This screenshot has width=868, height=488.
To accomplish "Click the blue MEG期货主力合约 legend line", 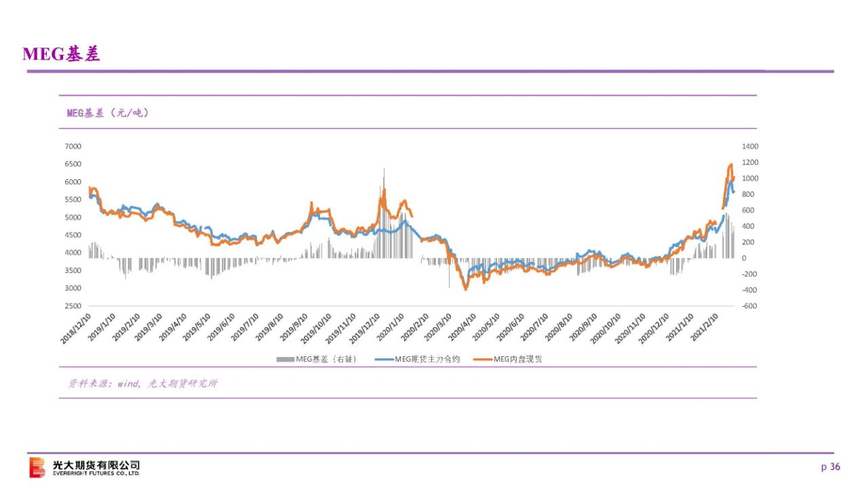I will pos(384,359).
